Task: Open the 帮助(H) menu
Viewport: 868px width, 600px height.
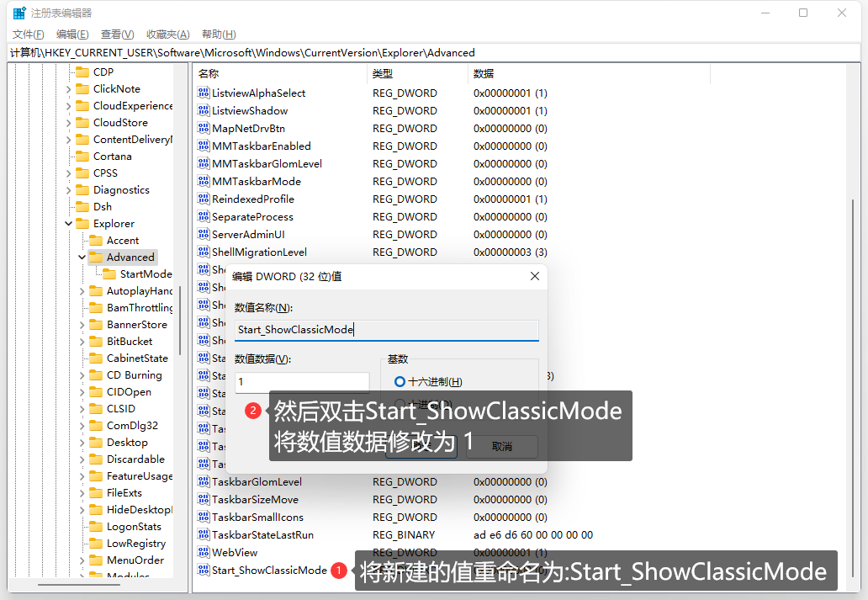Action: (x=219, y=35)
